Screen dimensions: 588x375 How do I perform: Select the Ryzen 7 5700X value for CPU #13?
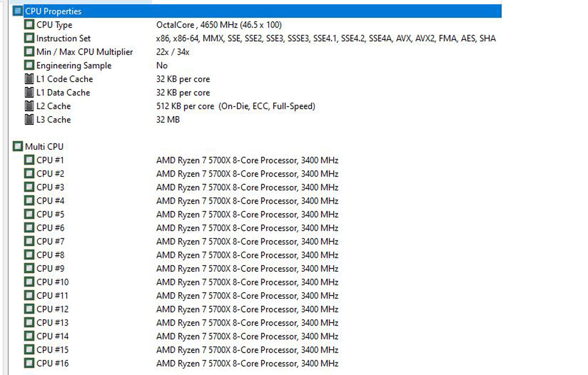(247, 323)
